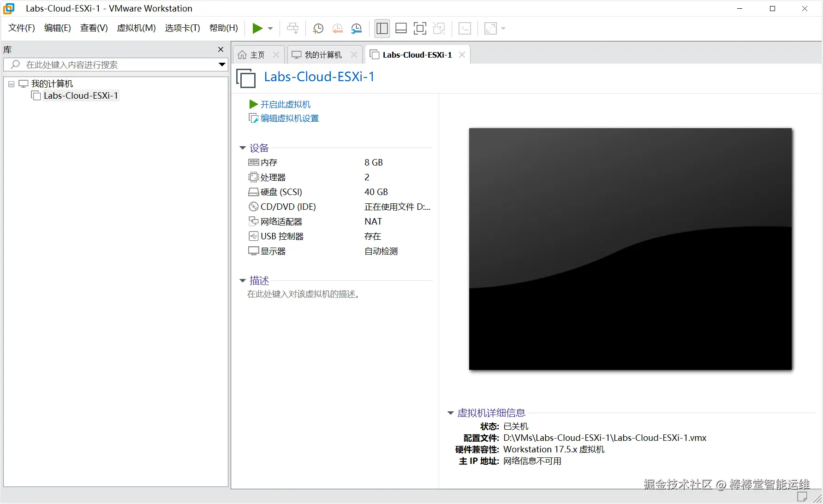
Task: Open the 查看(V) menu
Action: [94, 28]
